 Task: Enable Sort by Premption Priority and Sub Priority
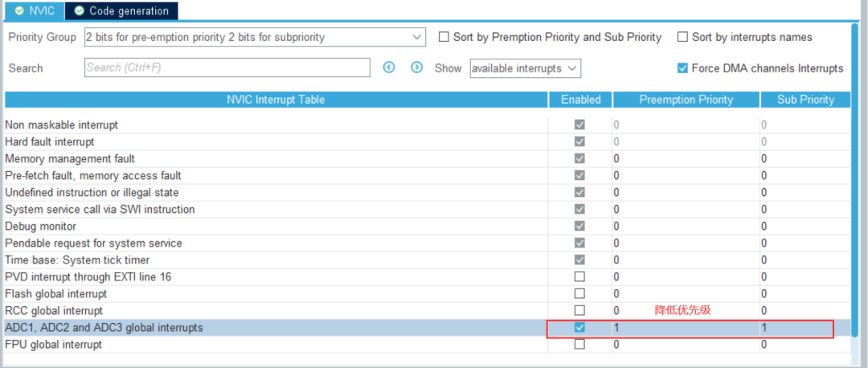click(x=444, y=37)
